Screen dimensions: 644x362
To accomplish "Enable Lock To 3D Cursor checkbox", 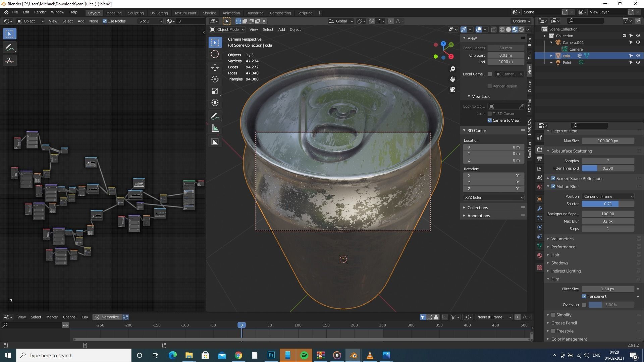I will tap(490, 114).
